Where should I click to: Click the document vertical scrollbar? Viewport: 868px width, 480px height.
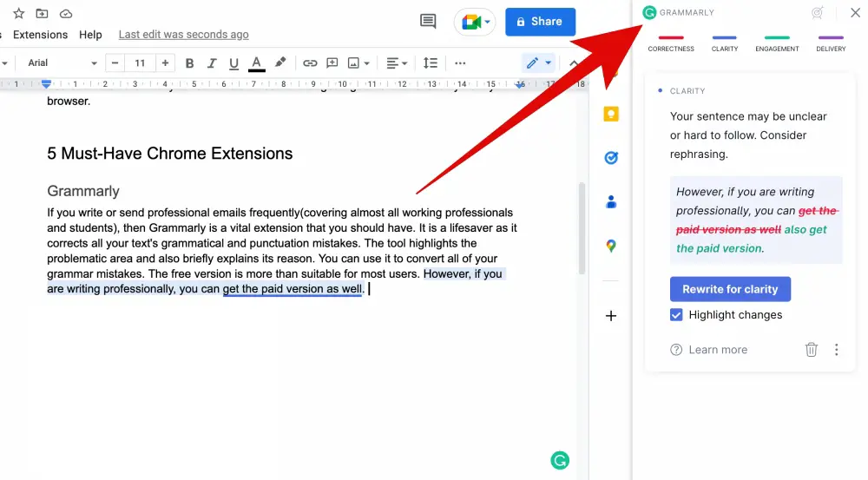(582, 228)
